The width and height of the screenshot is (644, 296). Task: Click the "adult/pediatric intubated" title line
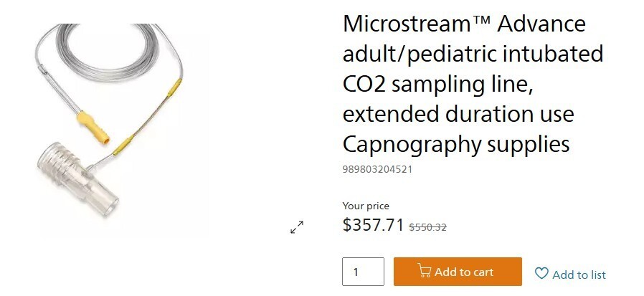coord(473,54)
